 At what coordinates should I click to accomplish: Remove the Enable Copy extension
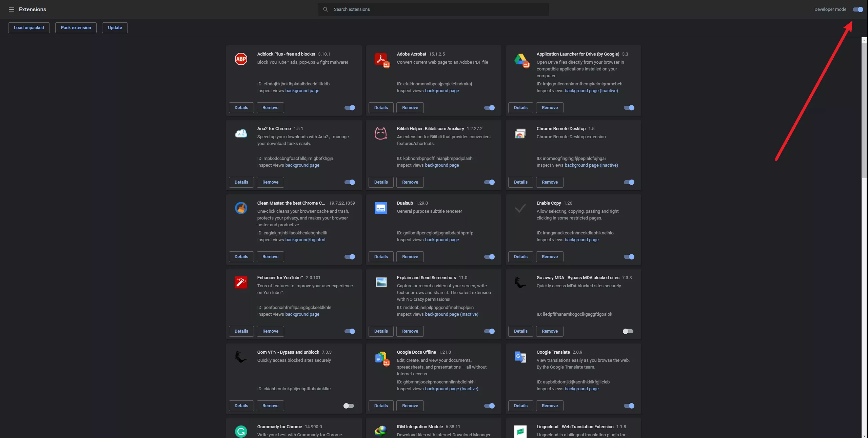(549, 257)
